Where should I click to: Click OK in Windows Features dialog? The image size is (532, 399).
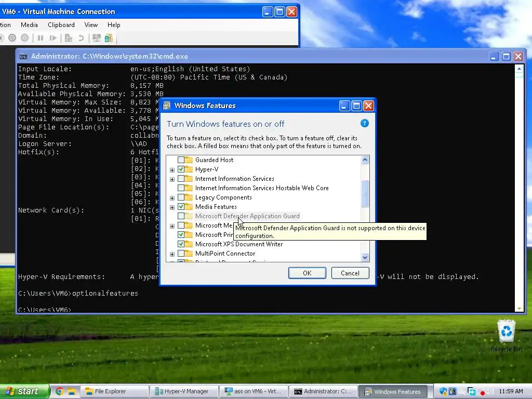click(x=307, y=273)
